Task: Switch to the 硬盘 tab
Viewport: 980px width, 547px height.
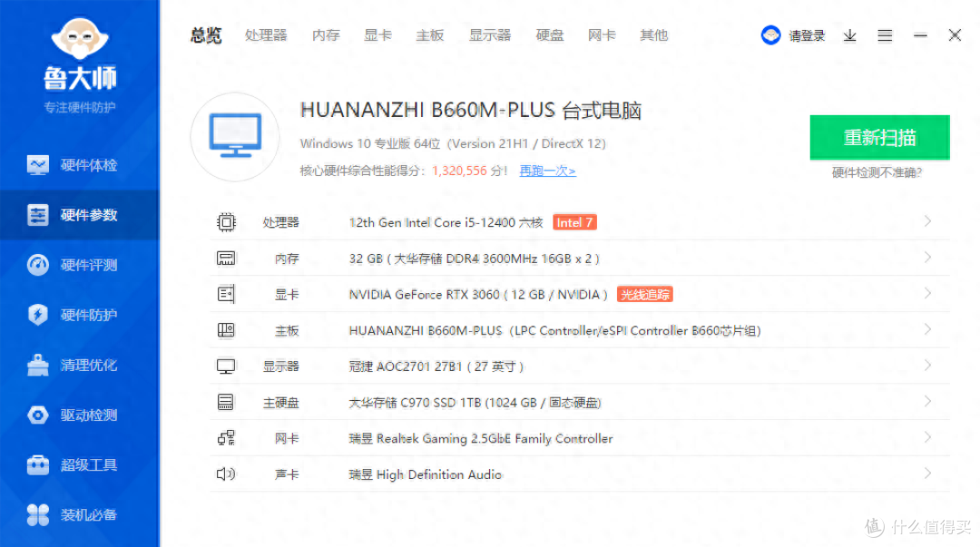Action: (x=550, y=35)
